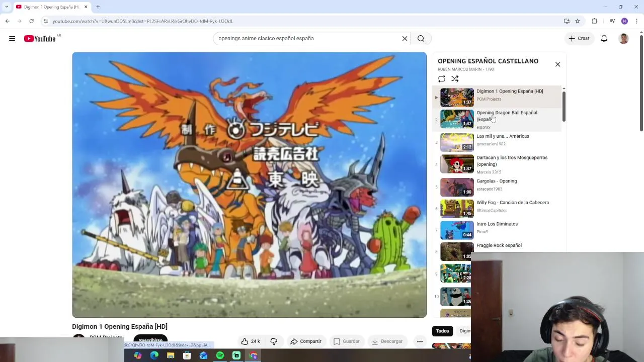Open Dartacan y los tres Mosqueperros opening
This screenshot has height=362, width=644.
click(497, 164)
